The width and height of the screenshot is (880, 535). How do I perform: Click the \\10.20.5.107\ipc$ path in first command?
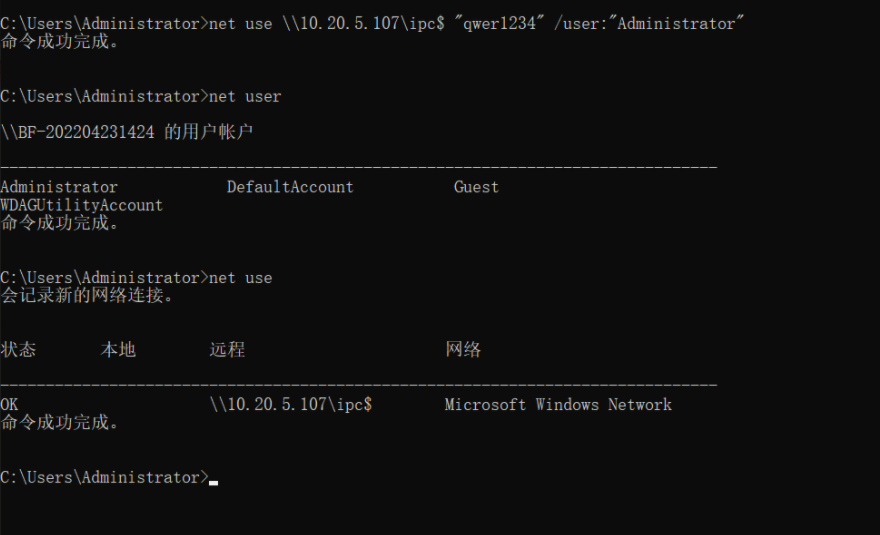[x=363, y=24]
